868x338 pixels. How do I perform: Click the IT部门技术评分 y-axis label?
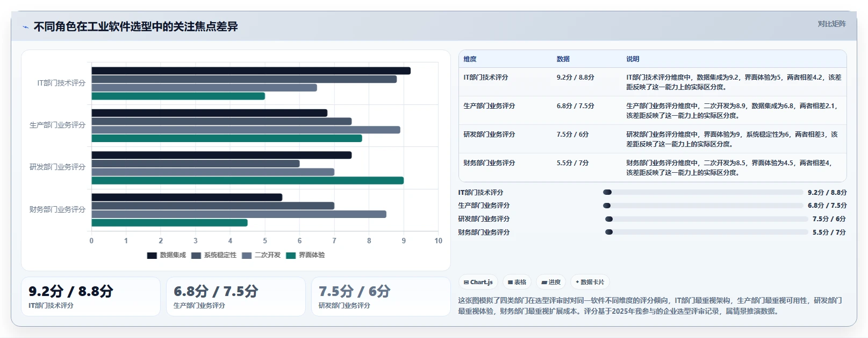(x=61, y=83)
